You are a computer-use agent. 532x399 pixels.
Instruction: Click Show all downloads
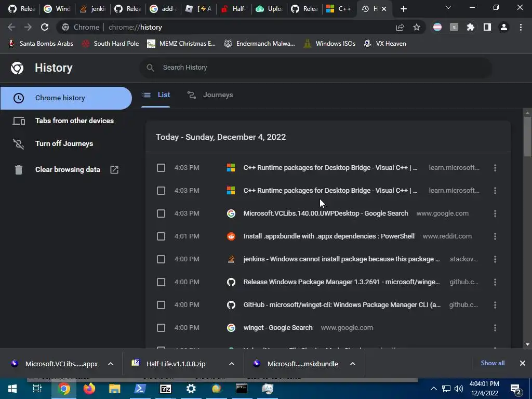(493, 363)
